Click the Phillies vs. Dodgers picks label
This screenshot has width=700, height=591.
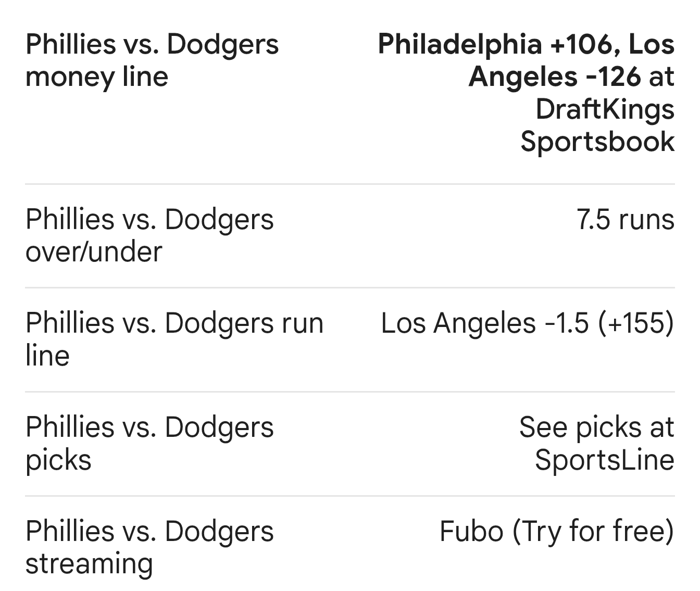click(x=149, y=443)
